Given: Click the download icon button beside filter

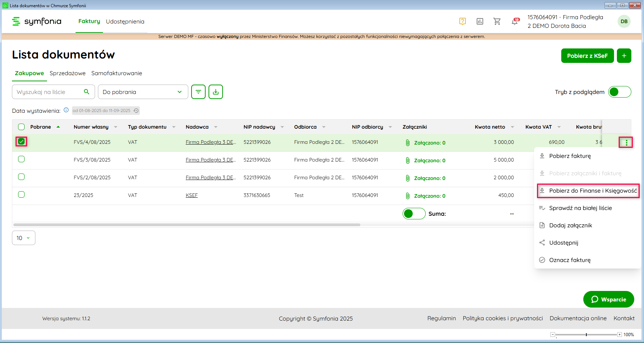Looking at the screenshot, I should (x=216, y=92).
